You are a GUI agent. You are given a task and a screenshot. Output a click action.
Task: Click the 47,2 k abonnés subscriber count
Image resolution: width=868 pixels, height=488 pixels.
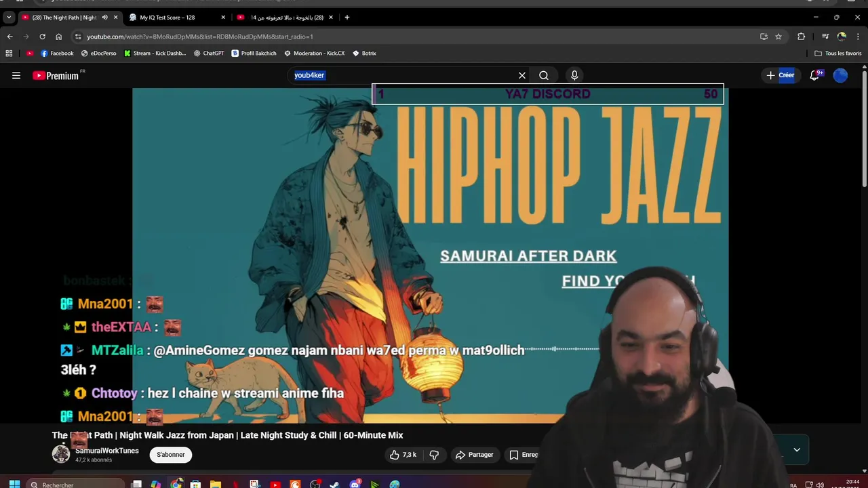pyautogui.click(x=94, y=460)
